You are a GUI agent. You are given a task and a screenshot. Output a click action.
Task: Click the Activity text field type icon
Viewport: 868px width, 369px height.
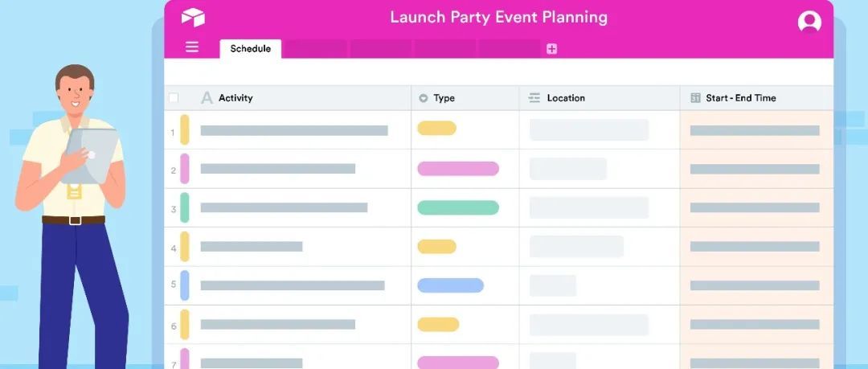point(207,98)
